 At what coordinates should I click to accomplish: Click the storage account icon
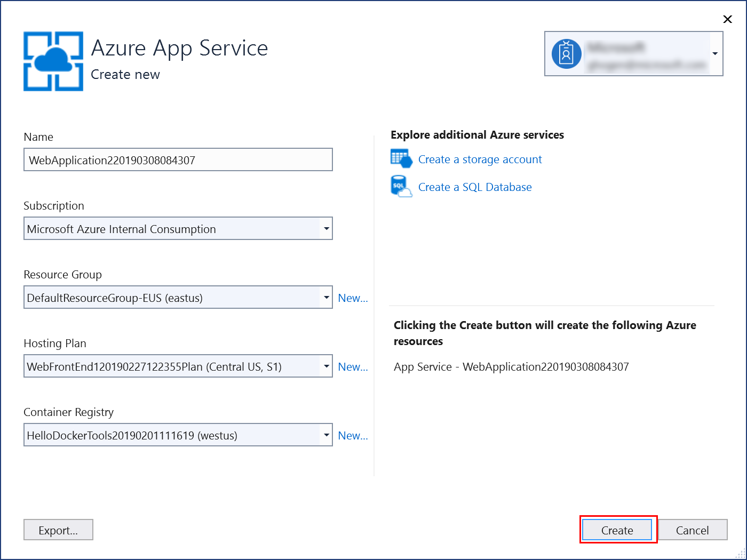tap(401, 158)
